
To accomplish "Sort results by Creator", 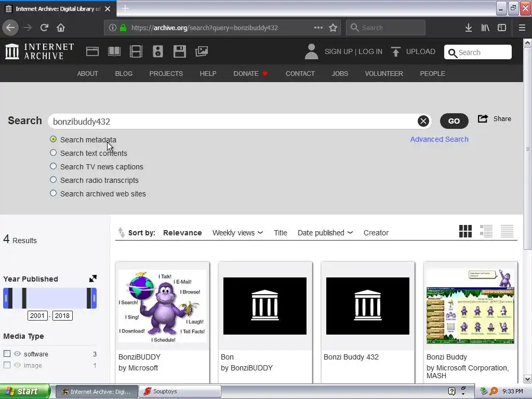I will (376, 233).
